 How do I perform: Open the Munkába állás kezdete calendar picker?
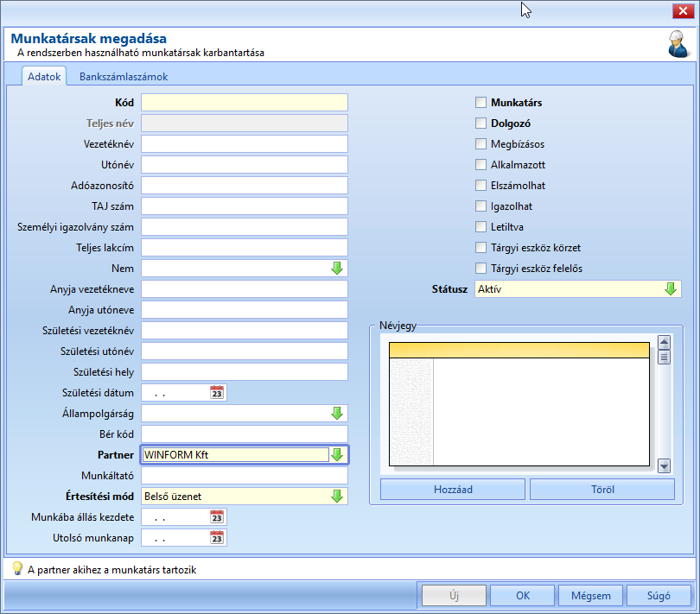(217, 517)
